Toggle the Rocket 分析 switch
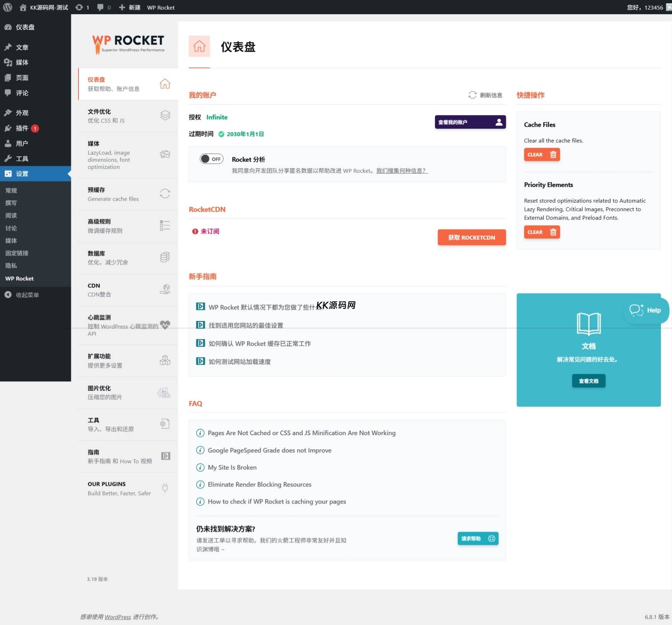 [x=211, y=159]
